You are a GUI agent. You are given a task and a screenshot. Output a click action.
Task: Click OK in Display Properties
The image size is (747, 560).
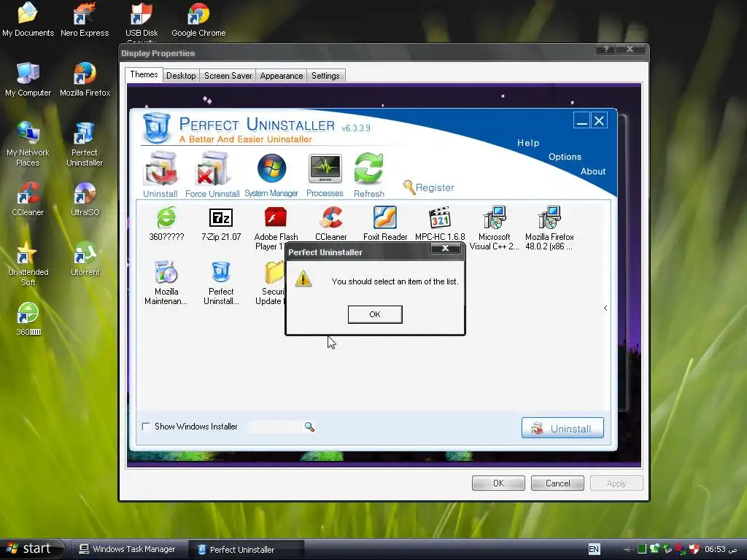(498, 483)
